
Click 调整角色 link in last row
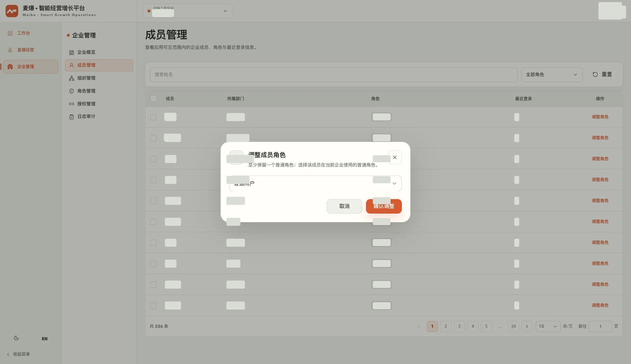(x=600, y=305)
